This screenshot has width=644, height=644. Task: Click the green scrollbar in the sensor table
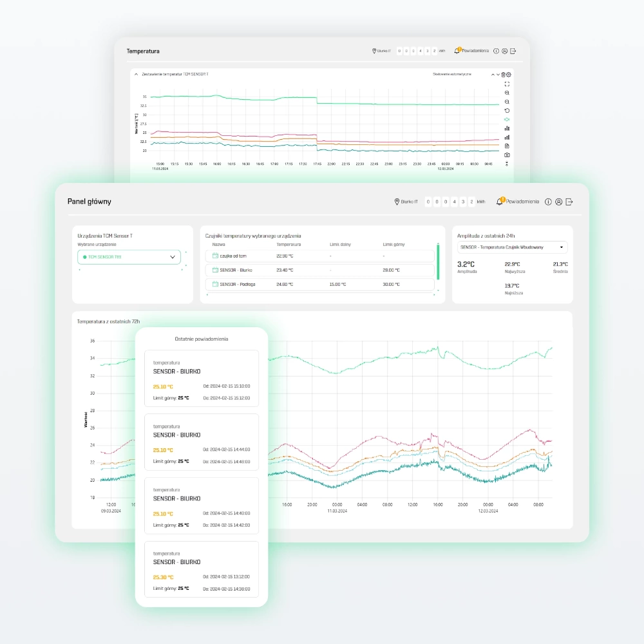pyautogui.click(x=438, y=261)
